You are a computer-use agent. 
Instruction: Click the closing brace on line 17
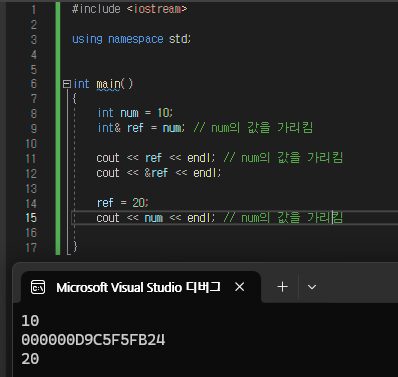pos(75,247)
